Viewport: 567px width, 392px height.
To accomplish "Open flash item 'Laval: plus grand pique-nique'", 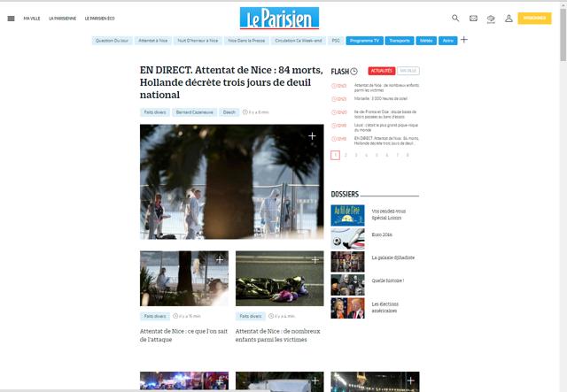I will pos(386,127).
